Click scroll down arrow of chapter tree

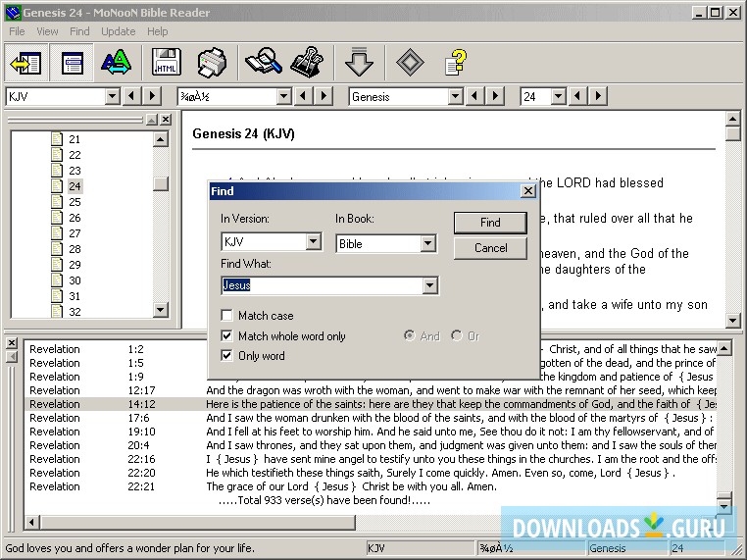pos(161,310)
